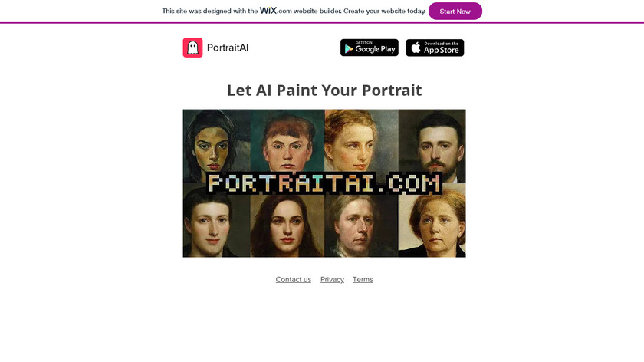Click the PortraitAI ghost logo icon
644x362 pixels.
click(x=192, y=48)
